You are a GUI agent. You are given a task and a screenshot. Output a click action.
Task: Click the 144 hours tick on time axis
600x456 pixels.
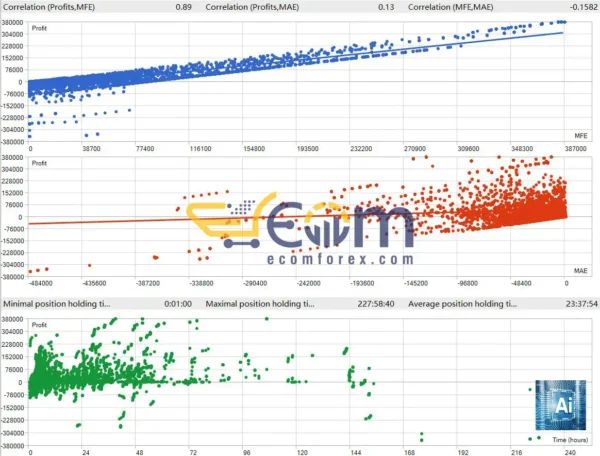pyautogui.click(x=356, y=453)
